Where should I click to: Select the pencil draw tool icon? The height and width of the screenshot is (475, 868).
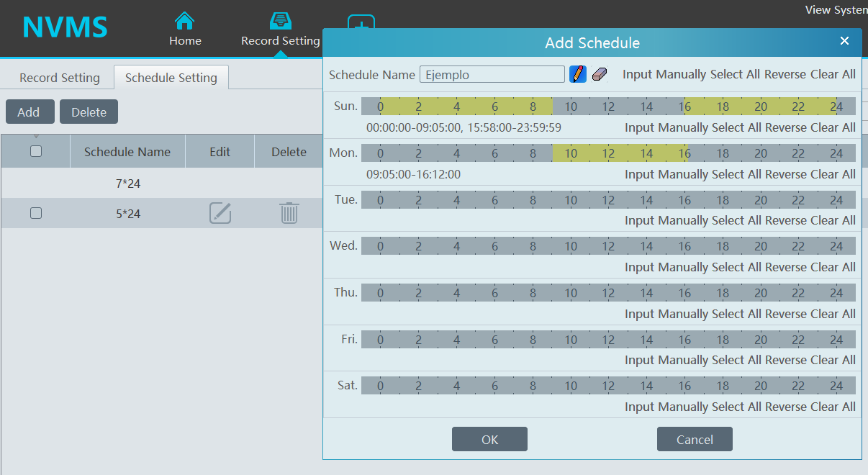[x=577, y=74]
